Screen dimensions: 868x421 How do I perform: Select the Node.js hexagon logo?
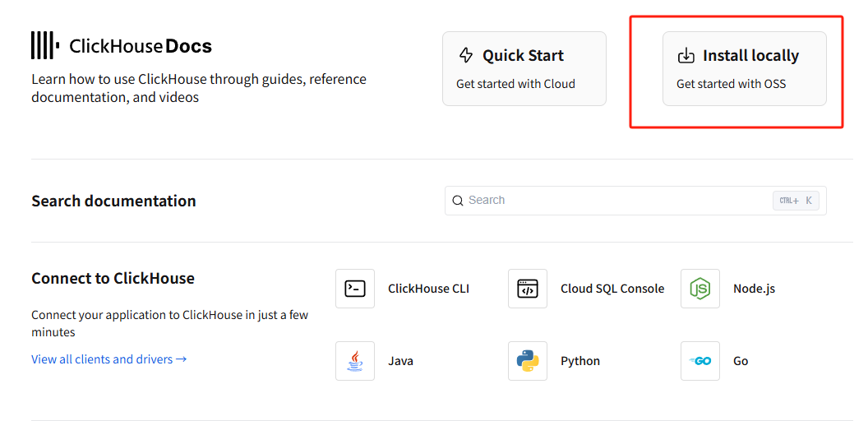click(x=700, y=289)
